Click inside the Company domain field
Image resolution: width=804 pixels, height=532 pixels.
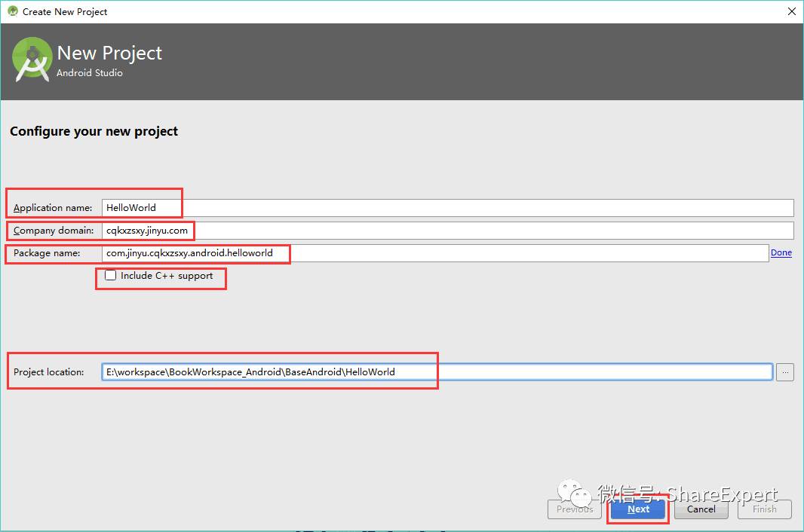[x=448, y=230]
